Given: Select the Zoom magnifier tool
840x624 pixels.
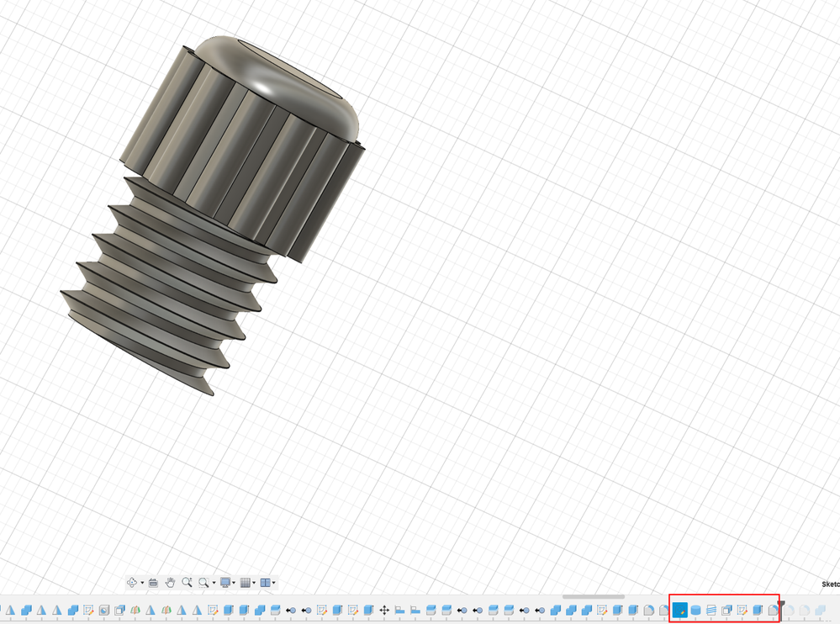Looking at the screenshot, I should [187, 582].
